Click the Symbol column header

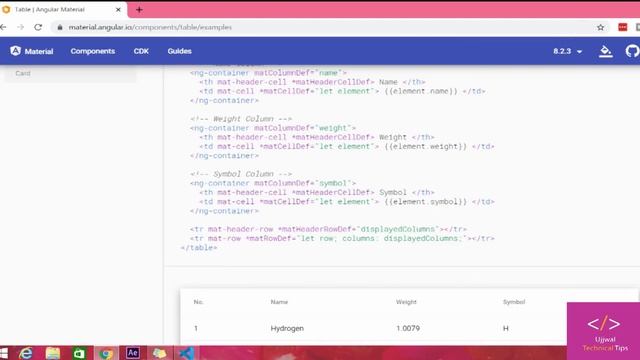point(514,302)
